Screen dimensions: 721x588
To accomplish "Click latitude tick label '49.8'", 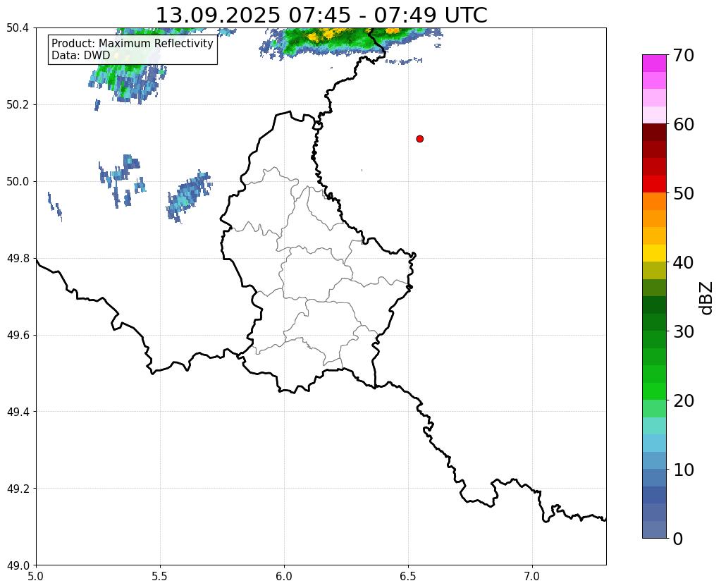I will click(18, 259).
